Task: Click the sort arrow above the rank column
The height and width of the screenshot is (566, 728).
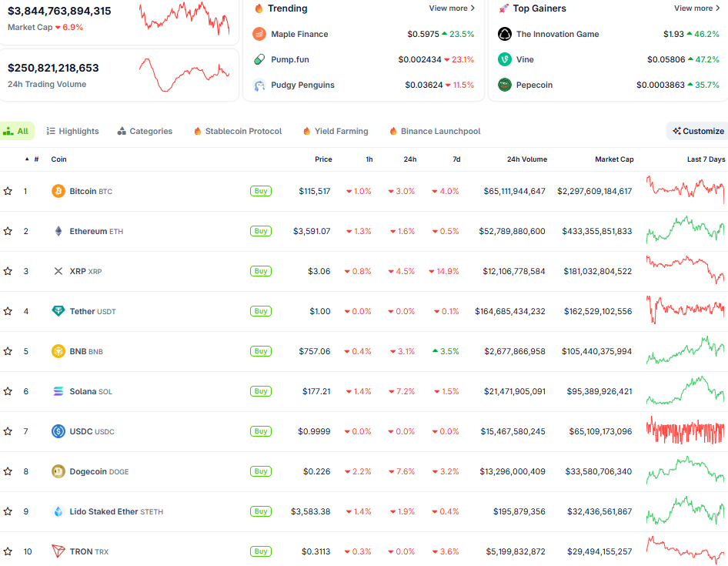Action: coord(25,159)
